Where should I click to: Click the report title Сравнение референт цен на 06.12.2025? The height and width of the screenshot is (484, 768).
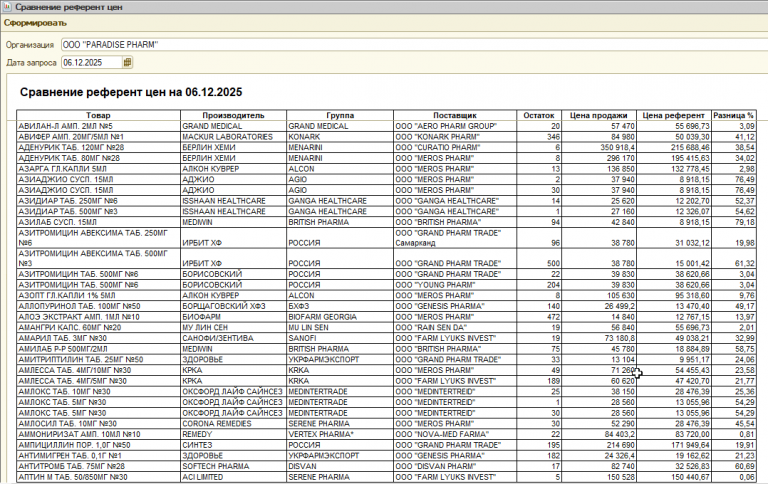pyautogui.click(x=131, y=92)
